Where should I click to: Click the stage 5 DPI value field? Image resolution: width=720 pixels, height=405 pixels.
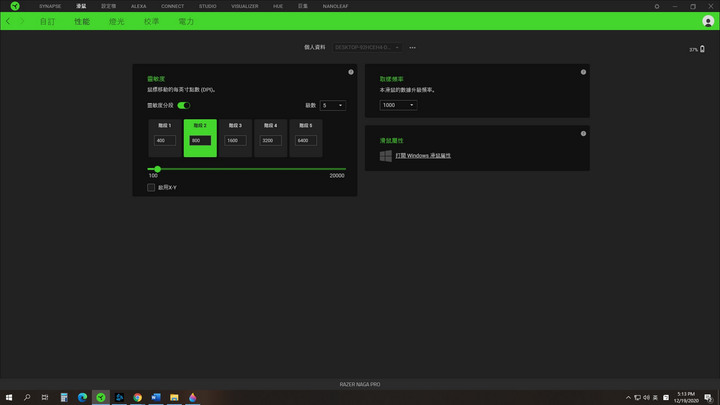click(x=306, y=141)
